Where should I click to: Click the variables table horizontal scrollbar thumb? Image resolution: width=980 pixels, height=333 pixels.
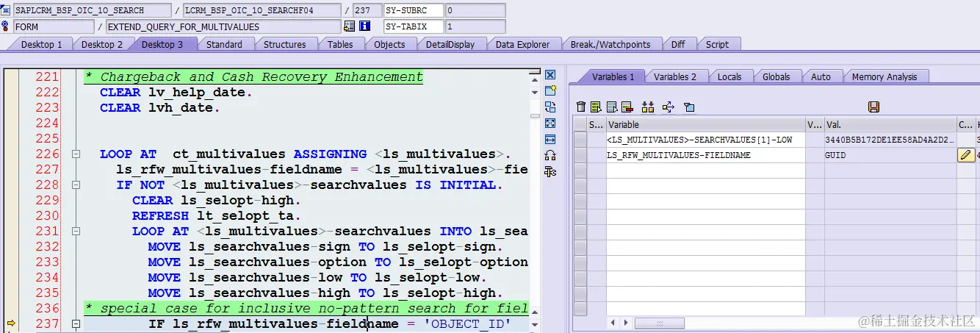coord(659,323)
